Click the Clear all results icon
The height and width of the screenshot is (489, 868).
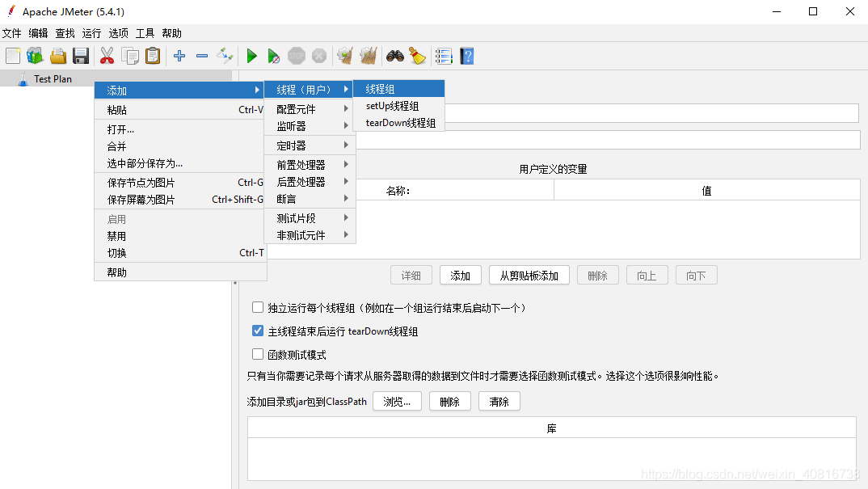click(368, 56)
